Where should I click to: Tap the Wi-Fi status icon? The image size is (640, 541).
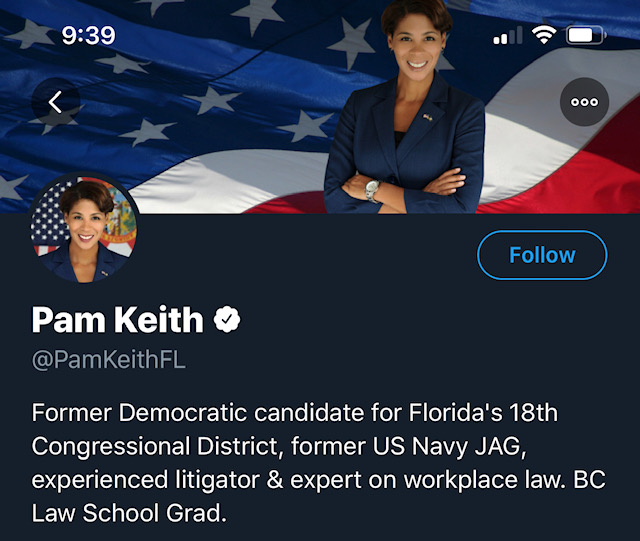(543, 36)
